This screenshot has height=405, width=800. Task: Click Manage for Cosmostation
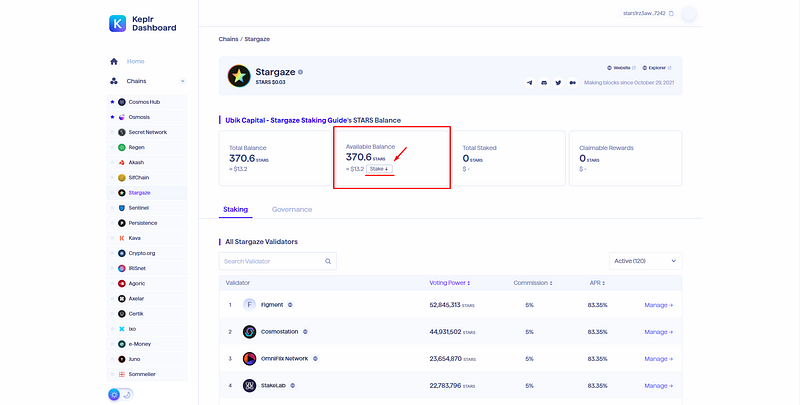tap(659, 332)
